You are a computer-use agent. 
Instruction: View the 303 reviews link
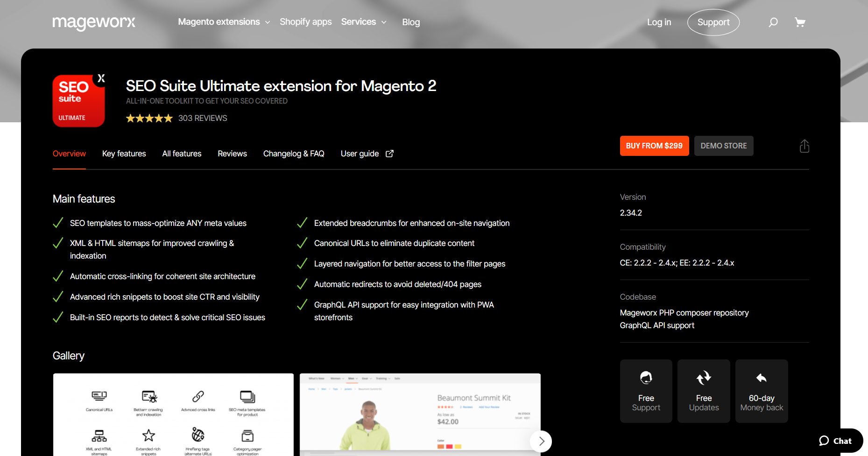pos(203,118)
